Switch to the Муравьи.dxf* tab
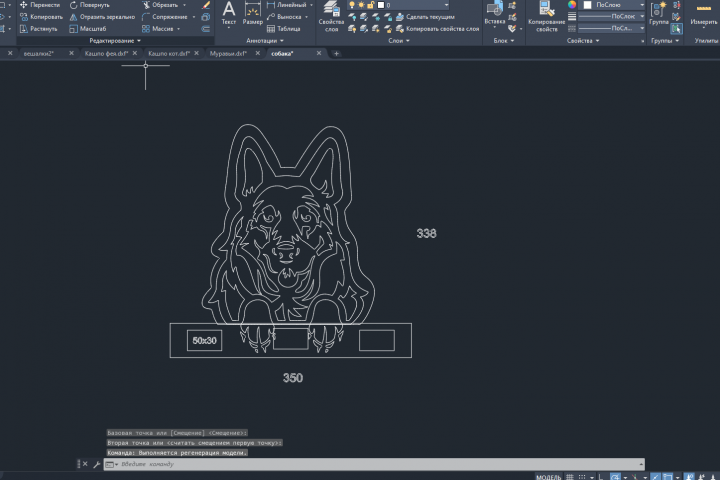The image size is (720, 480). [228, 54]
